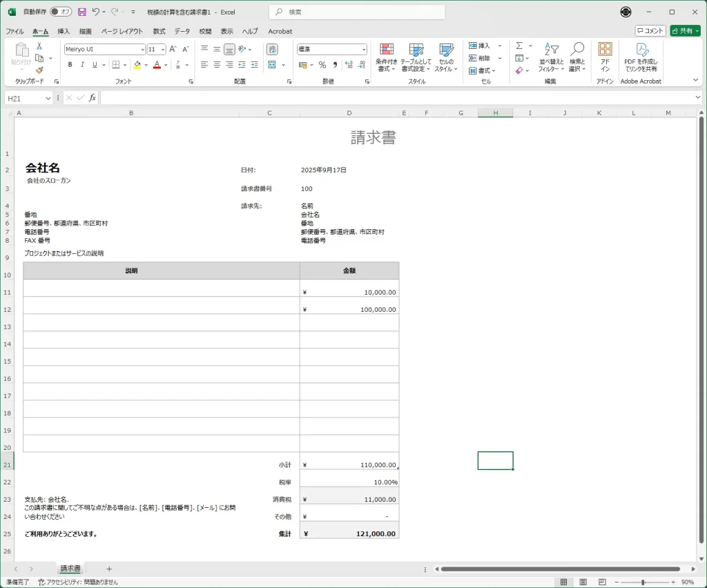Click the AutoSum sigma icon
The width and height of the screenshot is (707, 588).
tap(519, 46)
